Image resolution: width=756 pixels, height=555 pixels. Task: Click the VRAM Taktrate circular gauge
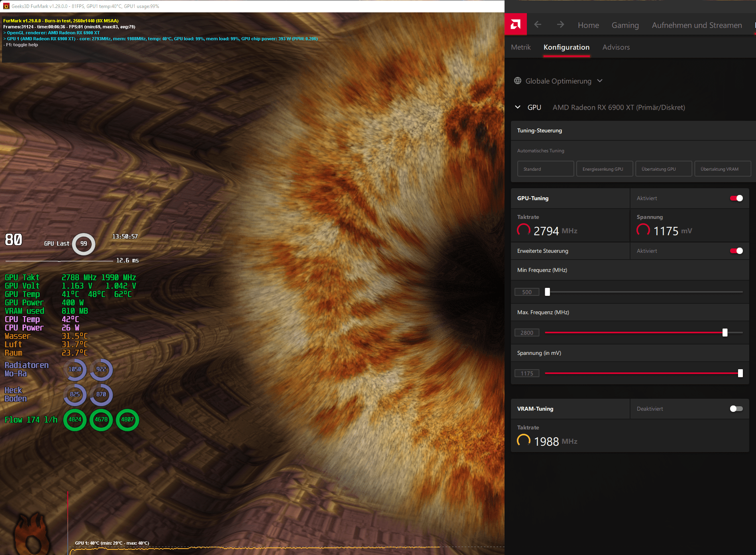[x=524, y=441]
